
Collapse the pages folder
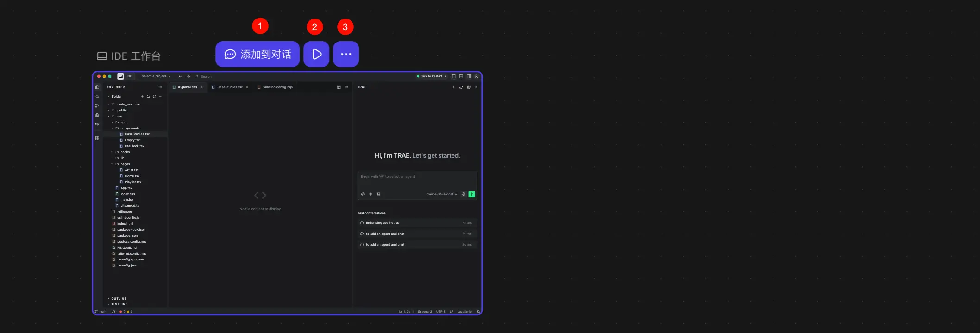coord(112,164)
